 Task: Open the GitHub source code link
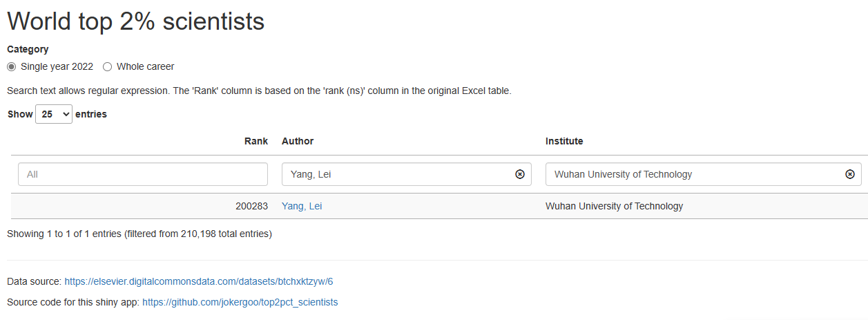[240, 302]
